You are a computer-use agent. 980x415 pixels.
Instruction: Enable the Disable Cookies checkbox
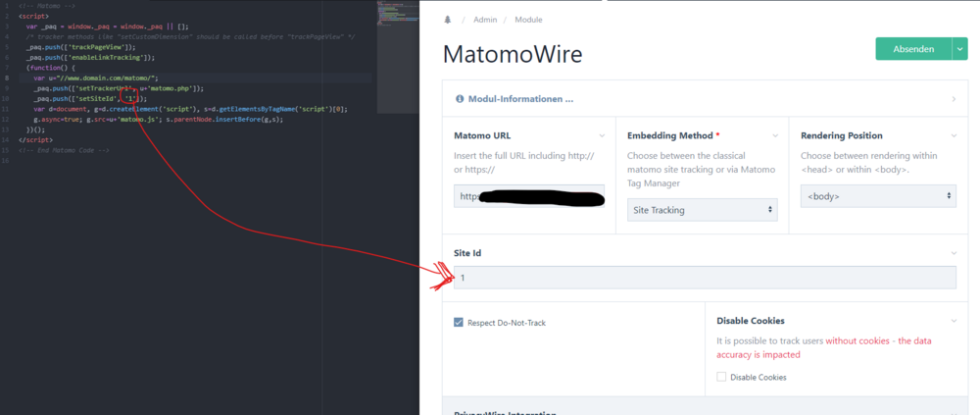click(722, 377)
